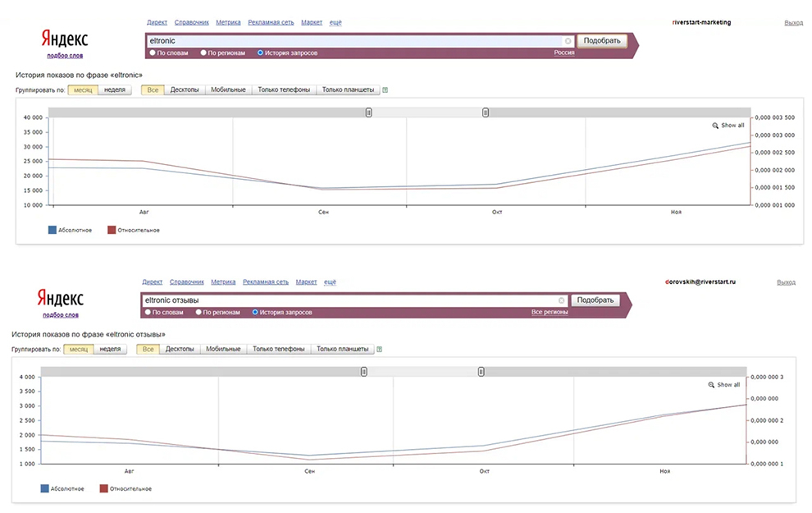The image size is (812, 513).
Task: Click 'Выход' link in the bottom panel
Action: tap(786, 282)
